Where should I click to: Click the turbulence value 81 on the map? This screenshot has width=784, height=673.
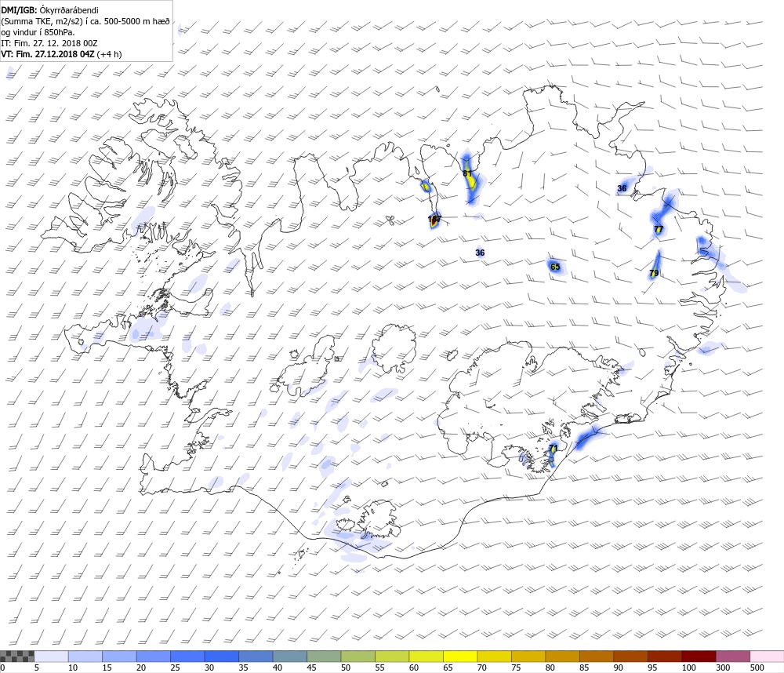[467, 173]
